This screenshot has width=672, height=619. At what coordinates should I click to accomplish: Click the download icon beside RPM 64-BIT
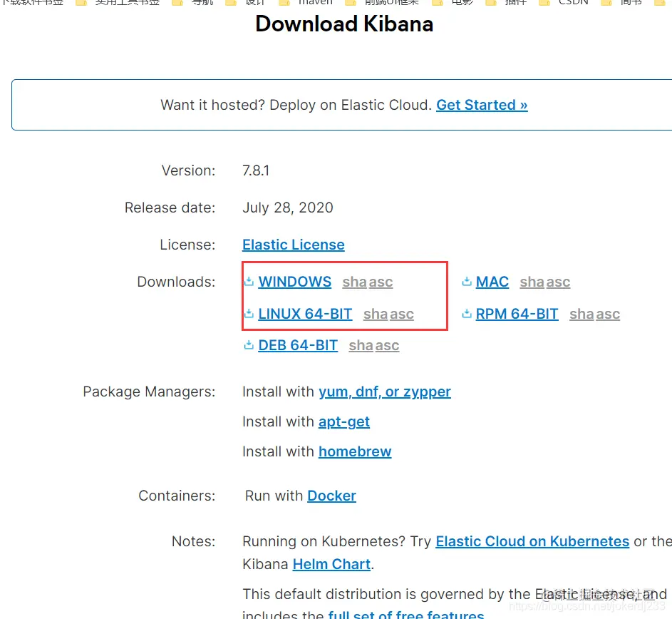tap(467, 314)
